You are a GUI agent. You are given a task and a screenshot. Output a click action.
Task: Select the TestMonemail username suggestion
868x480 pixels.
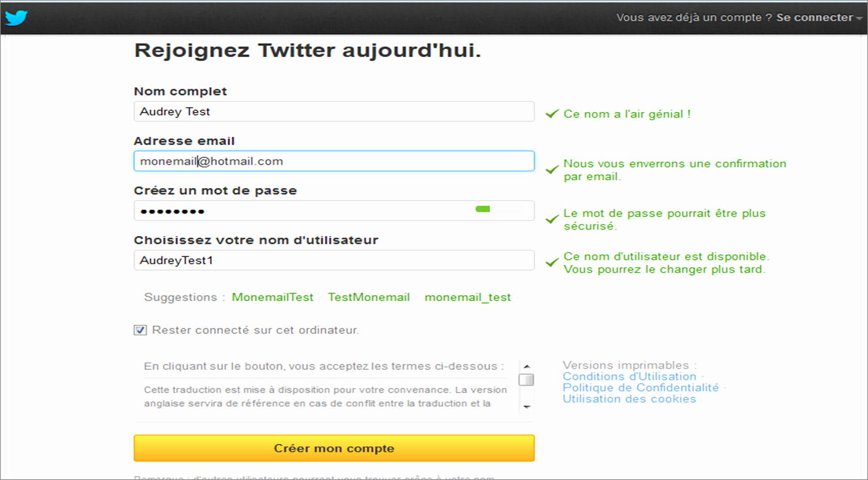(x=369, y=297)
